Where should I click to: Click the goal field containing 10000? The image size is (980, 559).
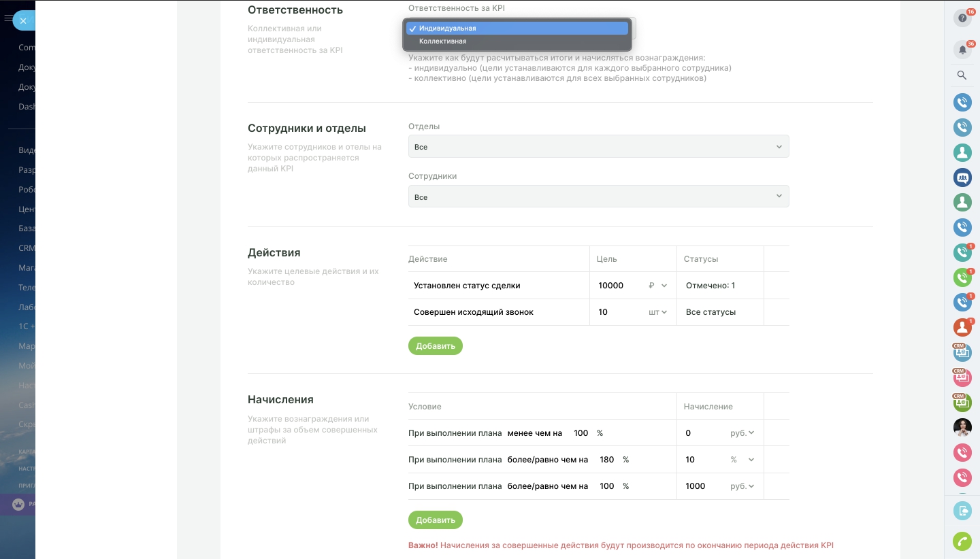tap(619, 286)
